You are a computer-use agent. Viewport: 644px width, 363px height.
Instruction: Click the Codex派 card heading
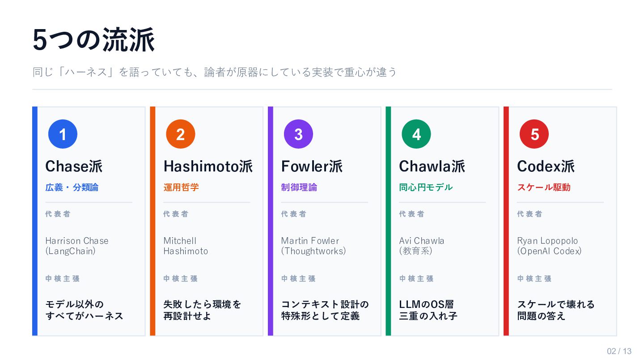click(x=546, y=167)
